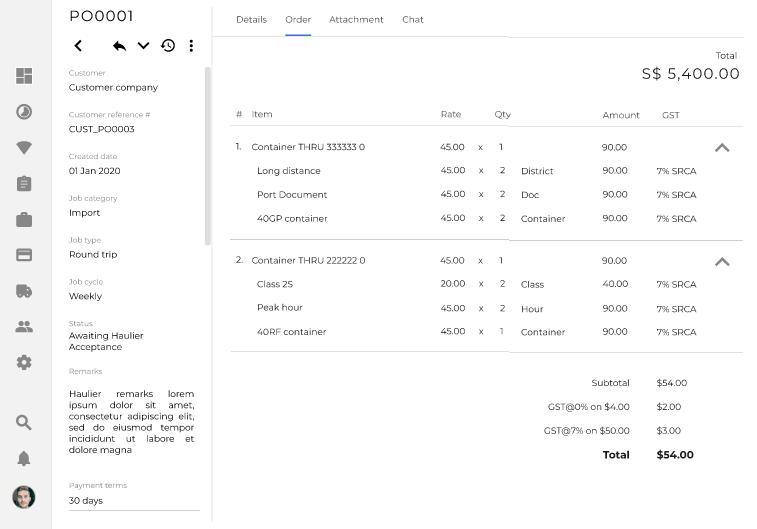Open the people/users icon

point(24,327)
